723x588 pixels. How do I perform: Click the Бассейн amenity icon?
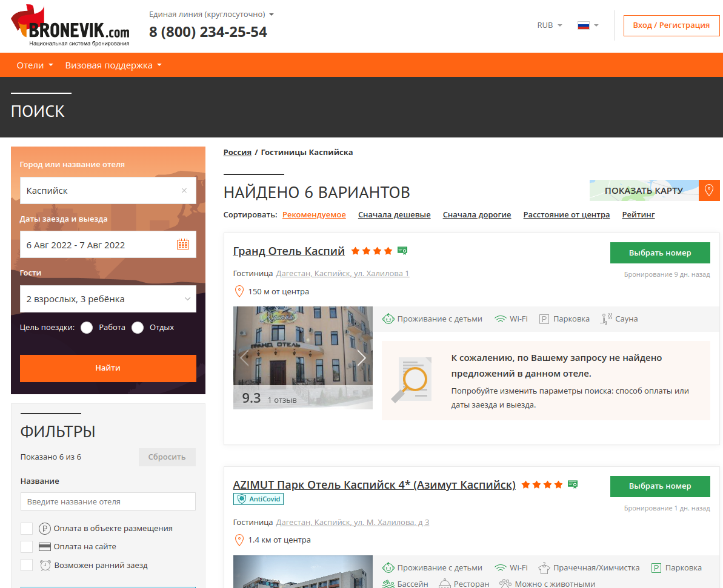388,584
